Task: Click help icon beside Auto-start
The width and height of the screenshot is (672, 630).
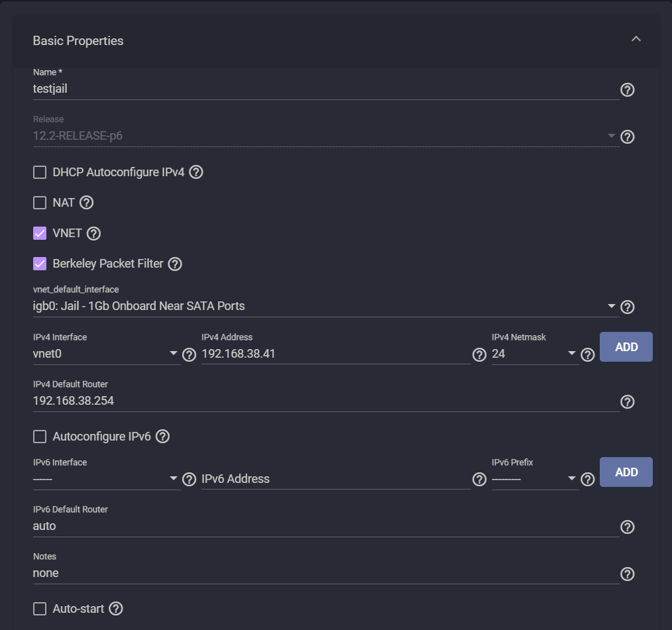Action: click(116, 609)
